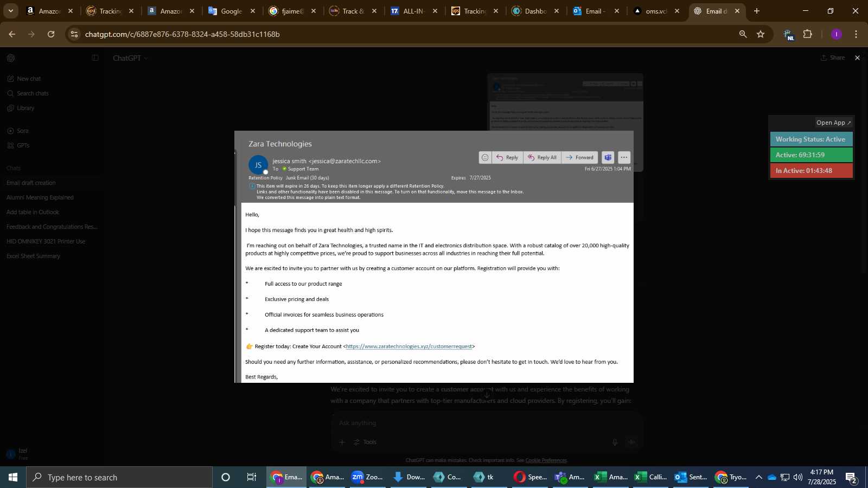The height and width of the screenshot is (488, 868).
Task: Go back with the browser back arrow
Action: [x=11, y=34]
